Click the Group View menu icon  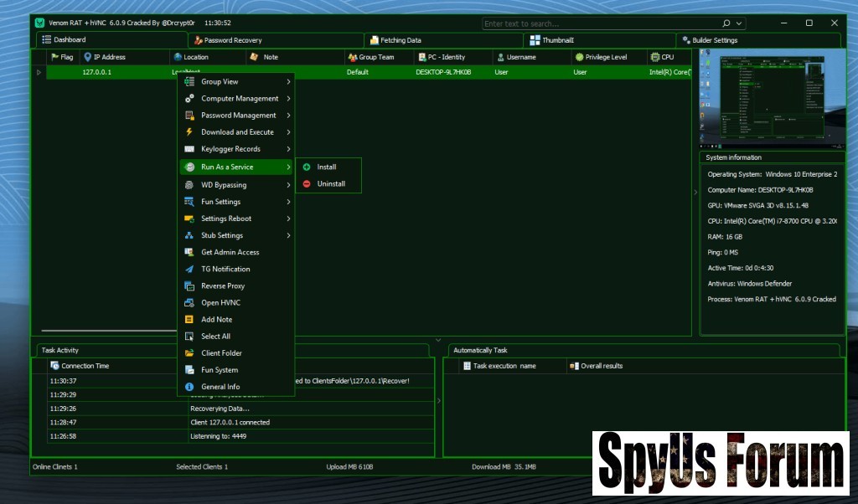click(x=189, y=82)
